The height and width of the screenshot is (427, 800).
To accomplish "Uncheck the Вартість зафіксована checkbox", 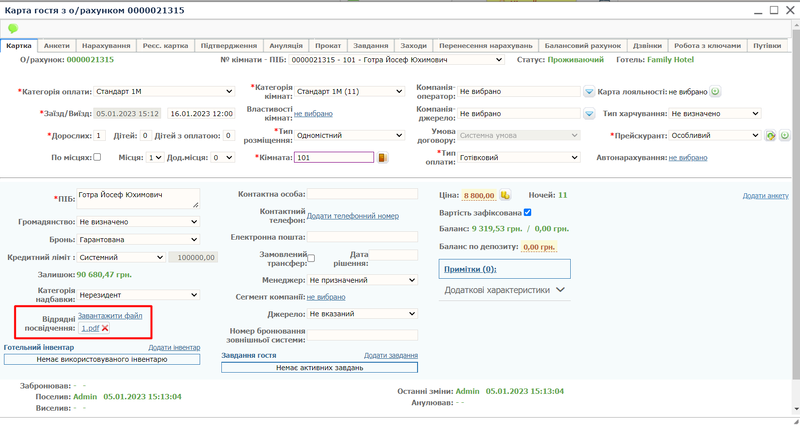I will tap(528, 212).
